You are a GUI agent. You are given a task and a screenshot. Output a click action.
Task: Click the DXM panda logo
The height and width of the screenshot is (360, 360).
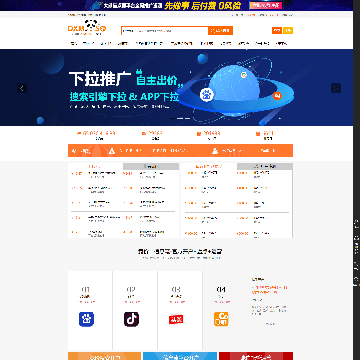click(x=87, y=27)
